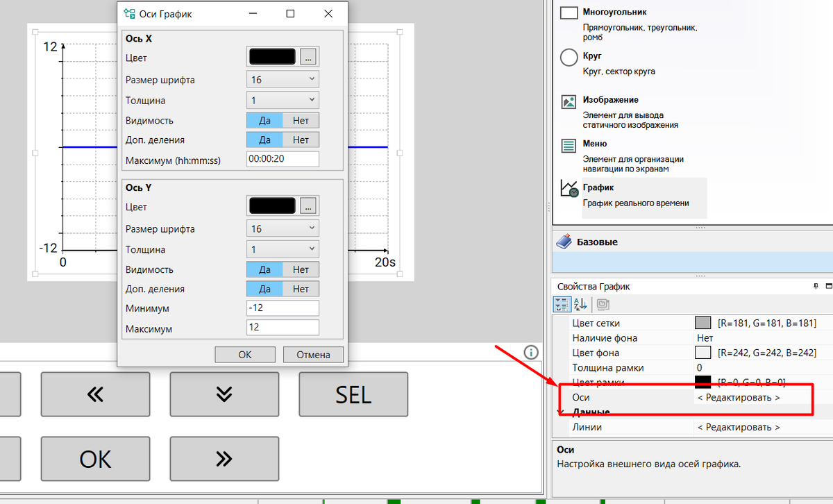Click the info icon above the buttons
833x504 pixels.
click(x=531, y=352)
